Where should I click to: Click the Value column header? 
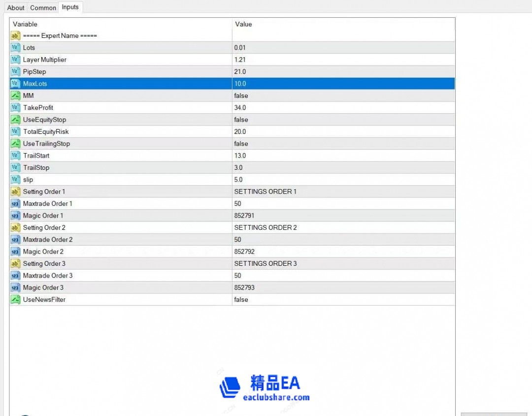(243, 24)
